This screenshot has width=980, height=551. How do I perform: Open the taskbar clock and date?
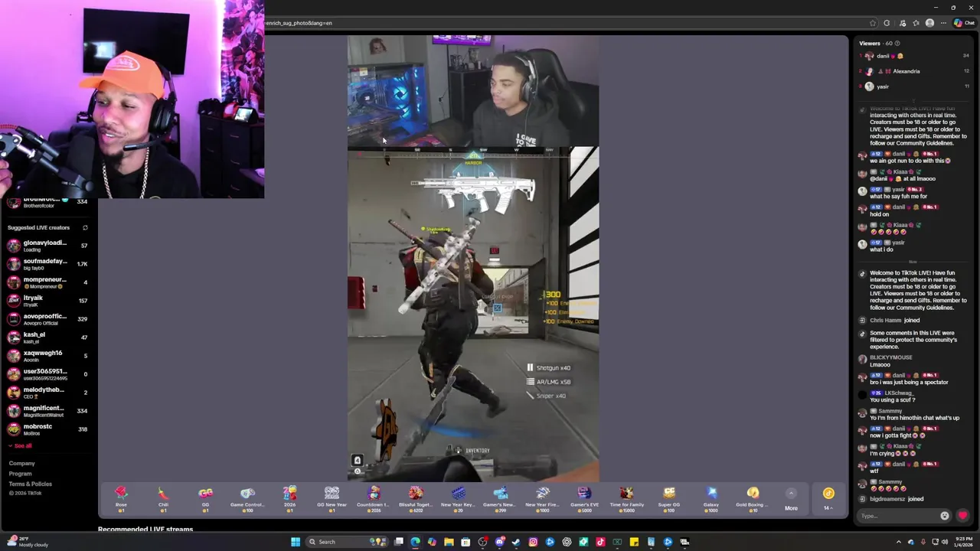(x=963, y=542)
